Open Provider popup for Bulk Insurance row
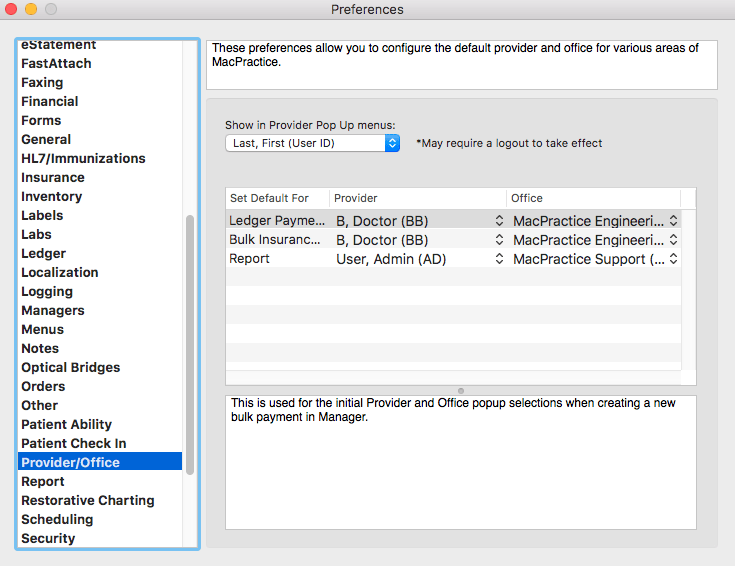The height and width of the screenshot is (566, 735). (419, 240)
